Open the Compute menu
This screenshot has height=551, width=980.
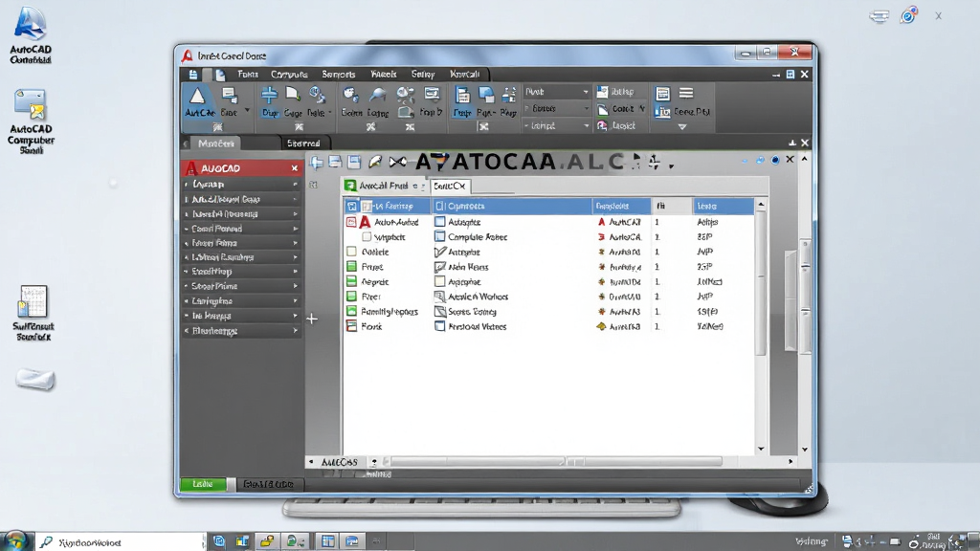(x=289, y=75)
